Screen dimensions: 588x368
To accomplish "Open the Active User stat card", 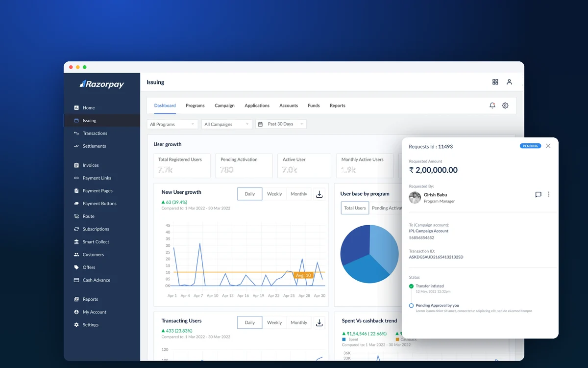I will tap(304, 166).
